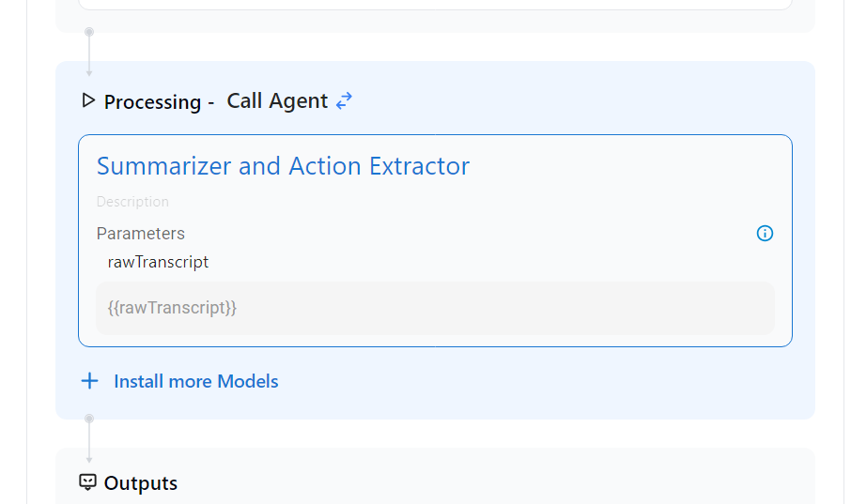Click the connector arrow pointing to Processing
The height and width of the screenshot is (504, 851).
coord(89,71)
